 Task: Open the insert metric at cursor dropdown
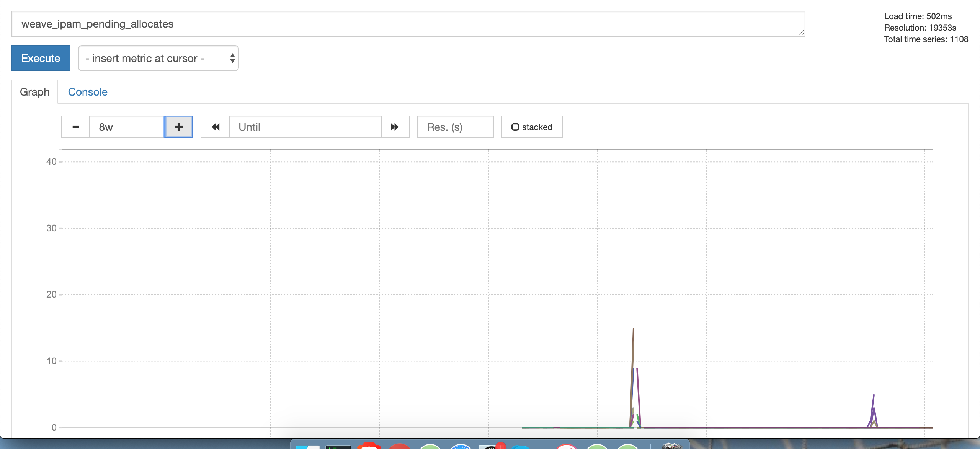point(158,58)
